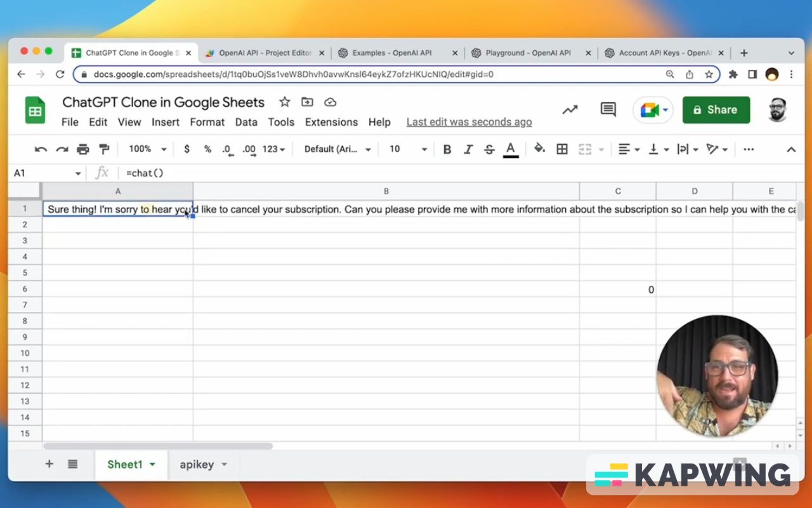Toggle strikethrough formatting
This screenshot has width=812, height=508.
pyautogui.click(x=489, y=149)
